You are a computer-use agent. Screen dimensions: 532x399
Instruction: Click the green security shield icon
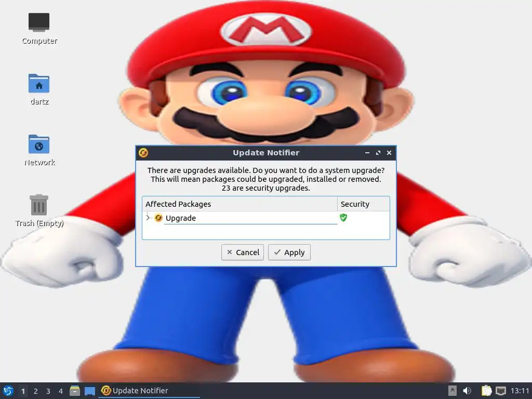(343, 218)
